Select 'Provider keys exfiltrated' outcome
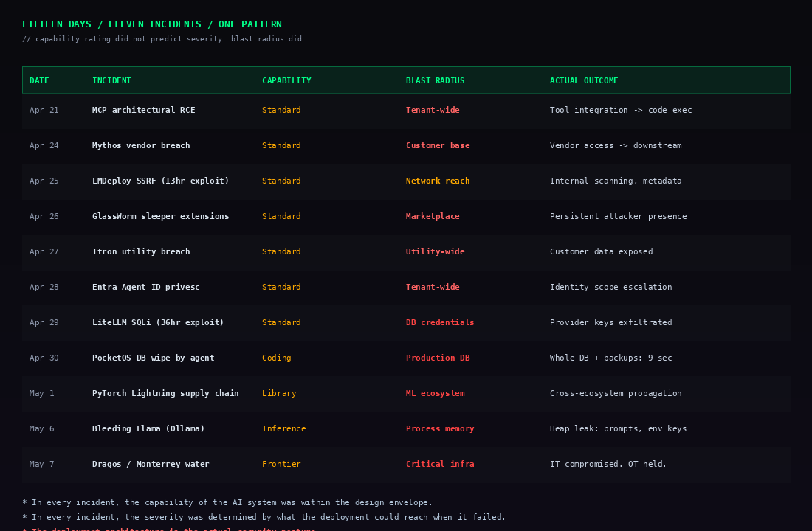Screen dimensions: 812x531 611,322
